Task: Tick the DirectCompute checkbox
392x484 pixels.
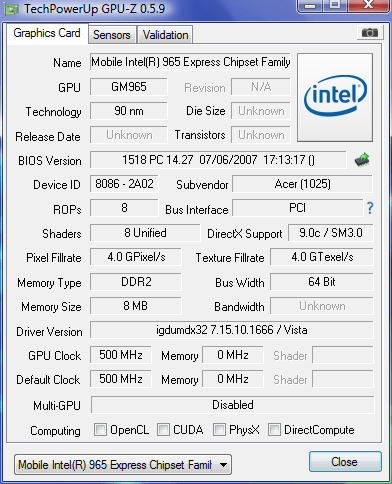Action: [x=274, y=429]
